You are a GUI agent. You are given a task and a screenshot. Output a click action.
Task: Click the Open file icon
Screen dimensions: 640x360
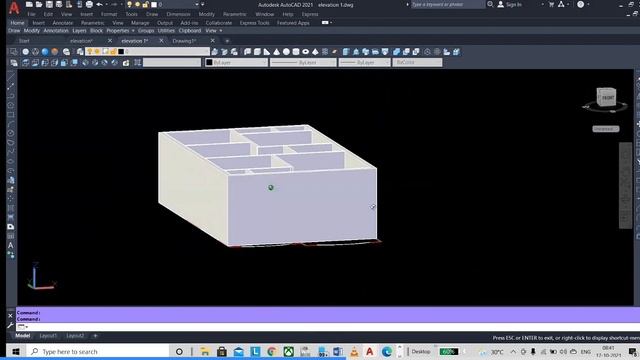pos(39,4)
